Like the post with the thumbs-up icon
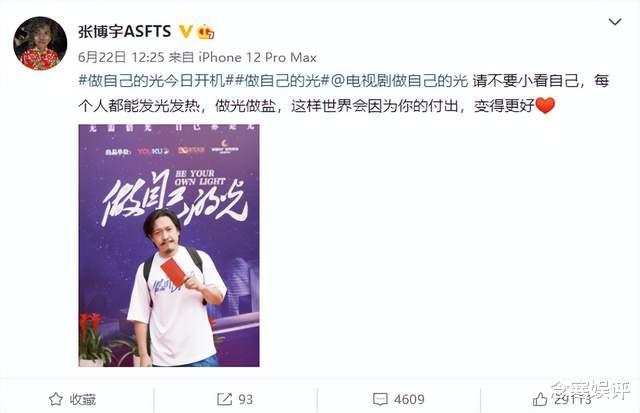 click(x=540, y=399)
